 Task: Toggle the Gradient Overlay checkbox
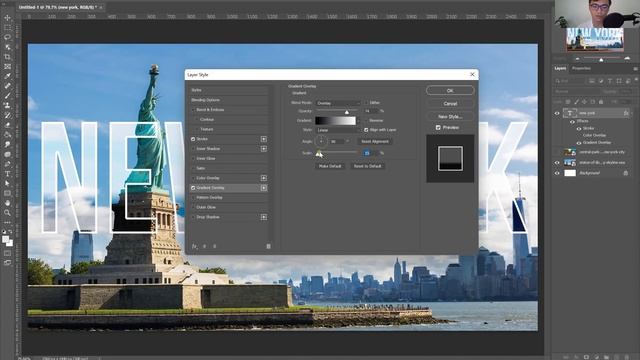(193, 188)
